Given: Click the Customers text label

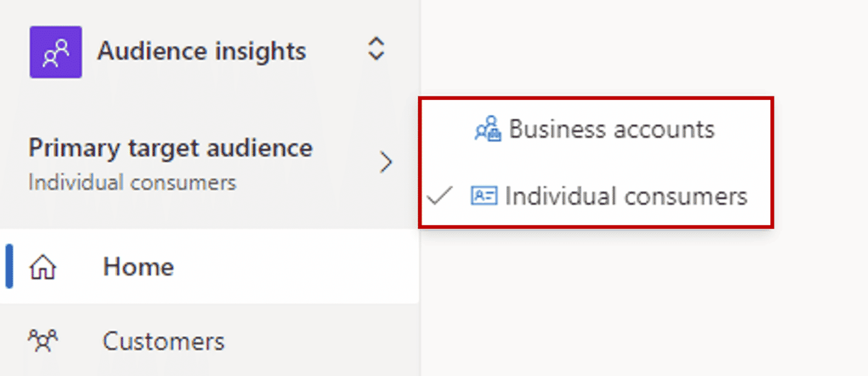Looking at the screenshot, I should [x=164, y=341].
